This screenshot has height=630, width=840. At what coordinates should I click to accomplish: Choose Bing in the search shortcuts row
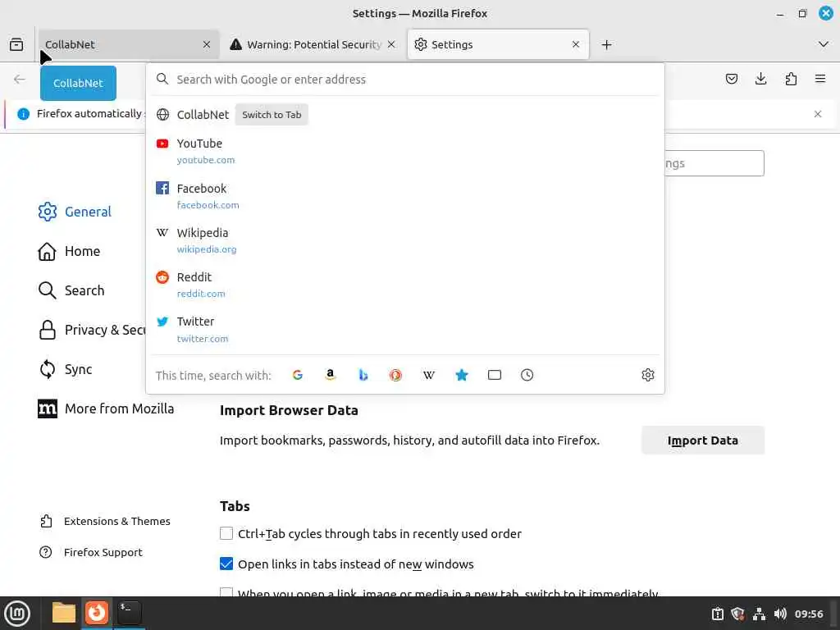363,375
